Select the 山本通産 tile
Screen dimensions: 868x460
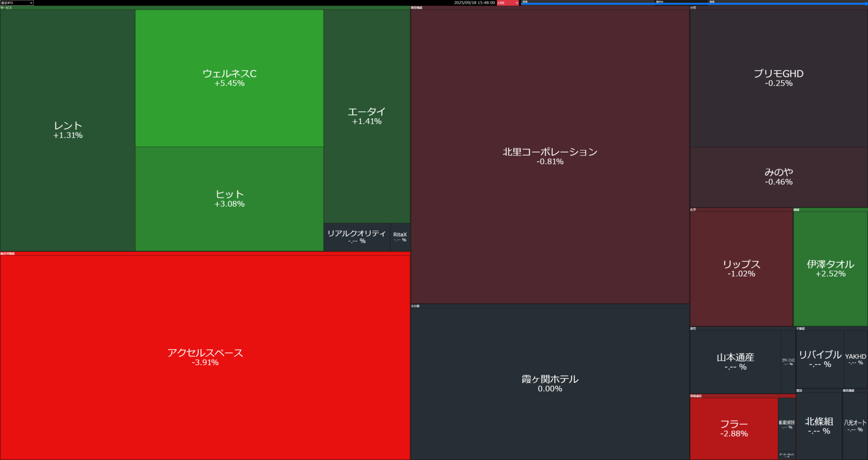736,361
